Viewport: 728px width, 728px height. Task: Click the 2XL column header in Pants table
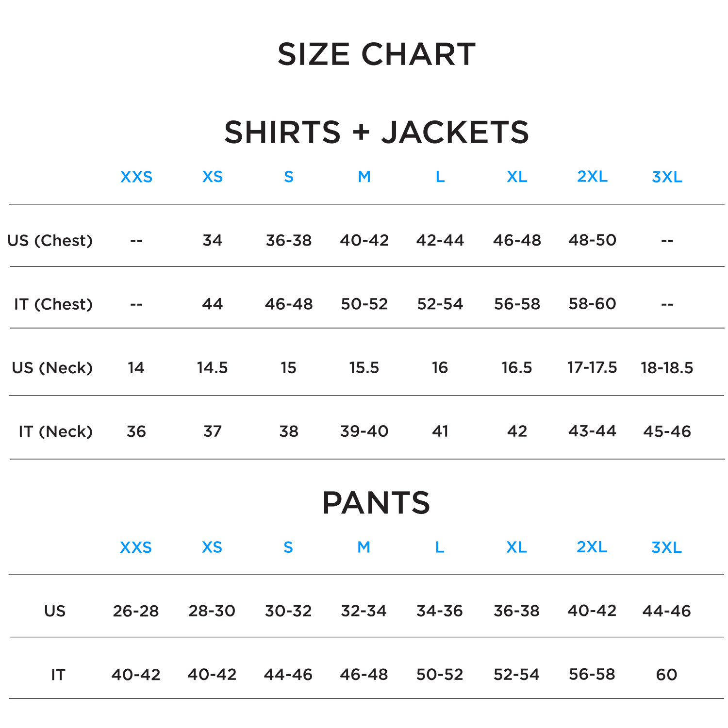(592, 547)
